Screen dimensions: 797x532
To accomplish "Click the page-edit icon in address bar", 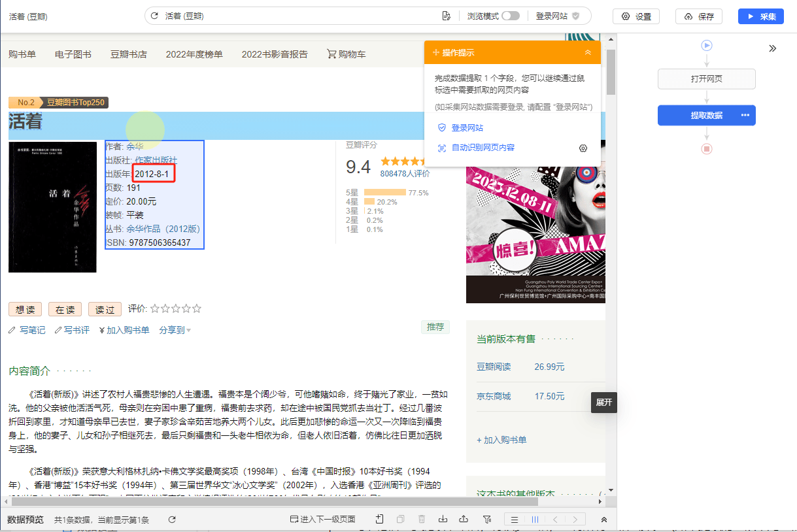I will tap(447, 16).
